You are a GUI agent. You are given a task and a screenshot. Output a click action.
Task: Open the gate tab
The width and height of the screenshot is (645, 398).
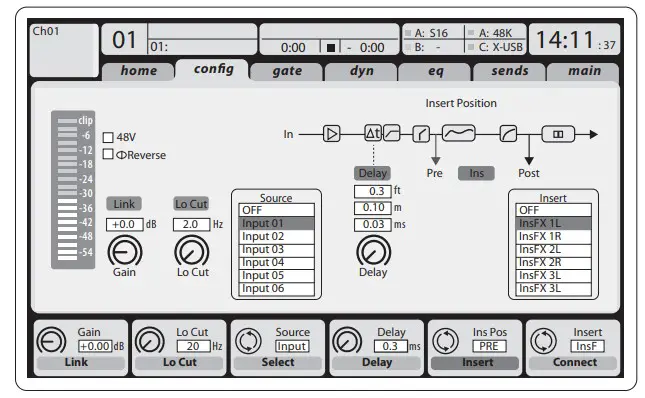tap(286, 71)
